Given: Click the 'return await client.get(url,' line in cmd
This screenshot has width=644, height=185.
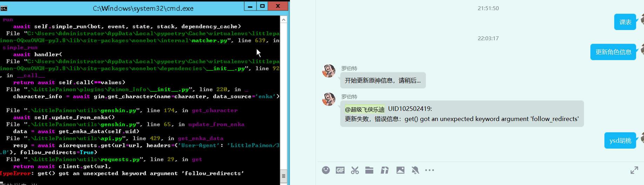Looking at the screenshot, I should pos(62,166).
